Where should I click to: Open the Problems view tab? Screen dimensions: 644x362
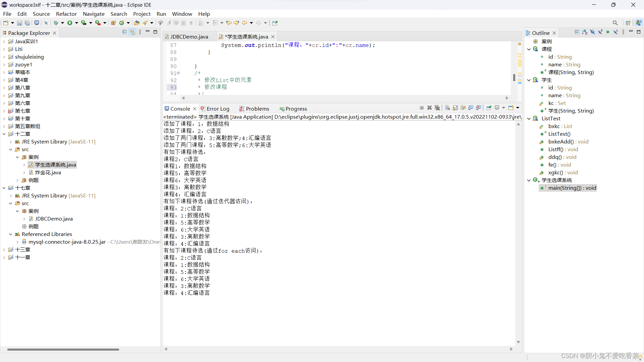point(257,109)
